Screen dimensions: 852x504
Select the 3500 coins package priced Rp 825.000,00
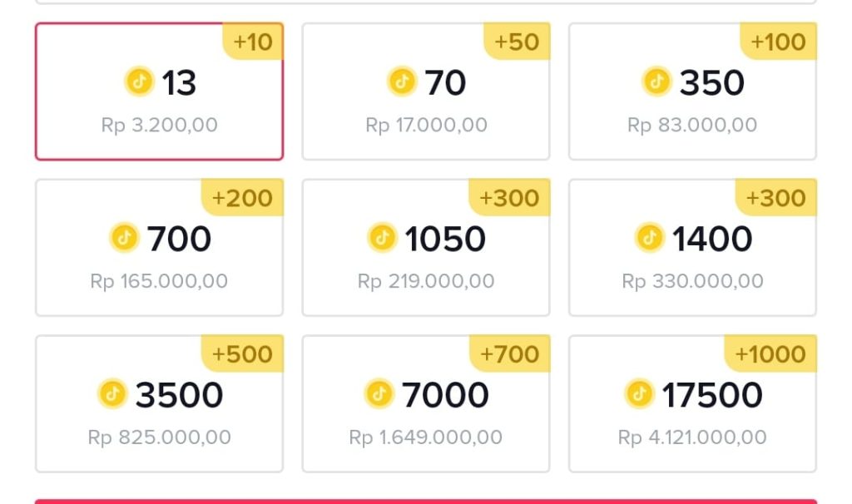159,403
